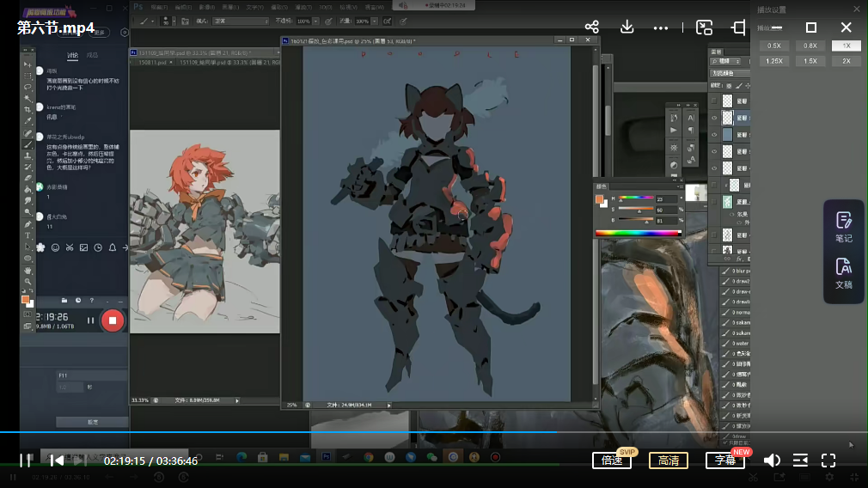868x488 pixels.
Task: Select the Crop tool in Photoshop toolbar
Action: pyautogui.click(x=28, y=110)
